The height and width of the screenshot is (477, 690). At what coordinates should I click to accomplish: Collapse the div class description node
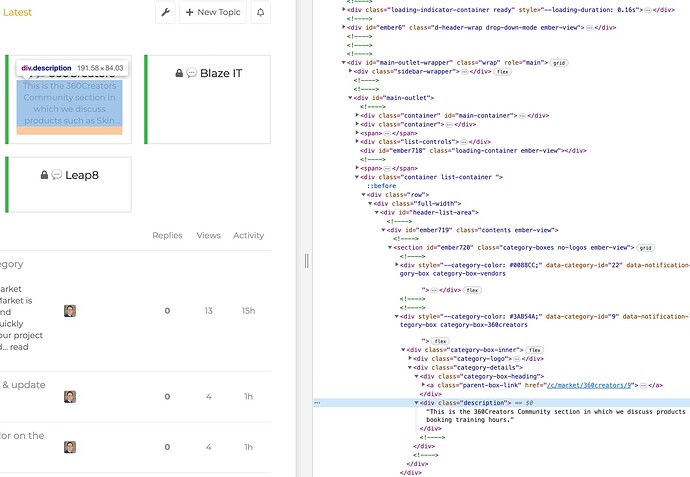(416, 403)
